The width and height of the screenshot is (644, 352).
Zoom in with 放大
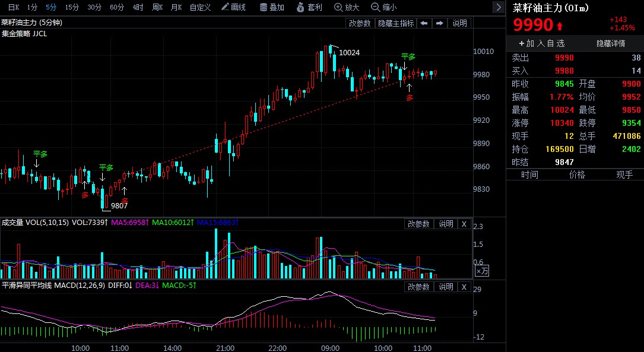(x=347, y=7)
